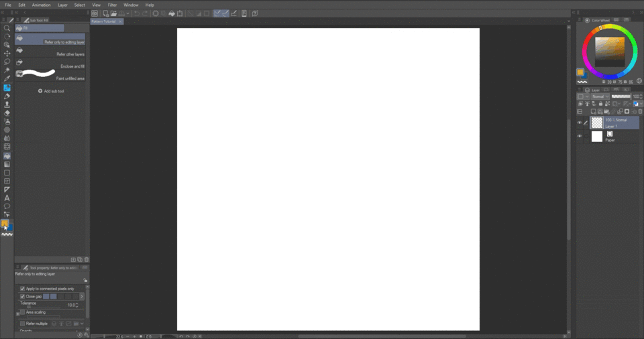
Task: Select Refer only to editing layer sub tool
Action: (x=50, y=40)
